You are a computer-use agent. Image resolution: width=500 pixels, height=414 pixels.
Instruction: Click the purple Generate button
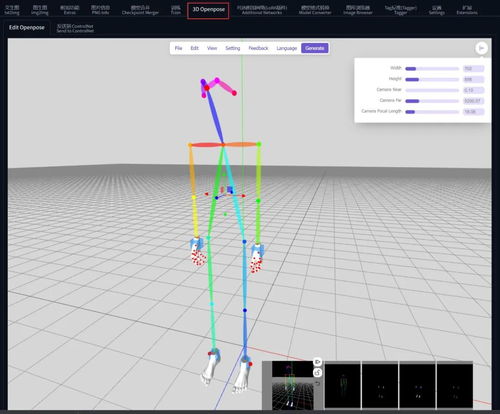point(315,48)
